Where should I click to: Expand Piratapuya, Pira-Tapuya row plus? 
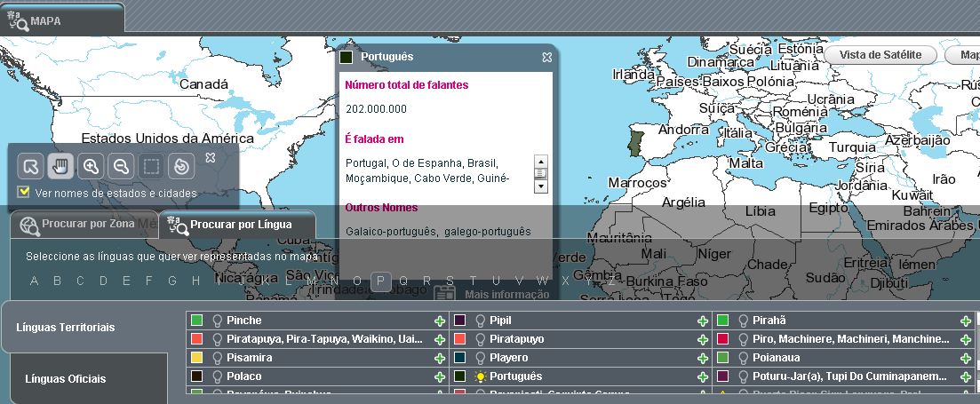440,340
